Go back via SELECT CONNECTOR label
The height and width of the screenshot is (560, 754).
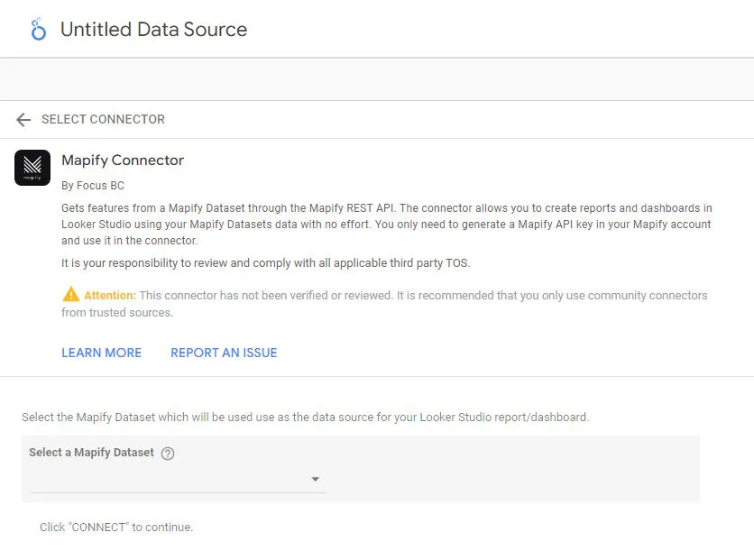[x=103, y=119]
